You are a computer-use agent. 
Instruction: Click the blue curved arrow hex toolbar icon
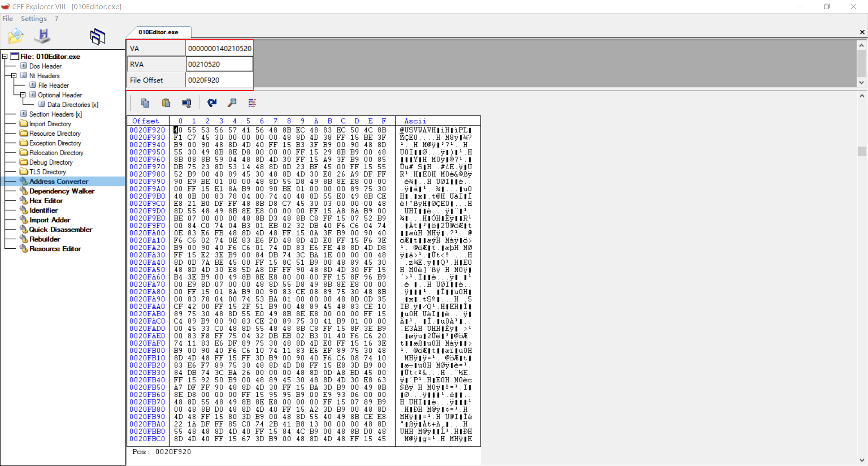click(212, 103)
